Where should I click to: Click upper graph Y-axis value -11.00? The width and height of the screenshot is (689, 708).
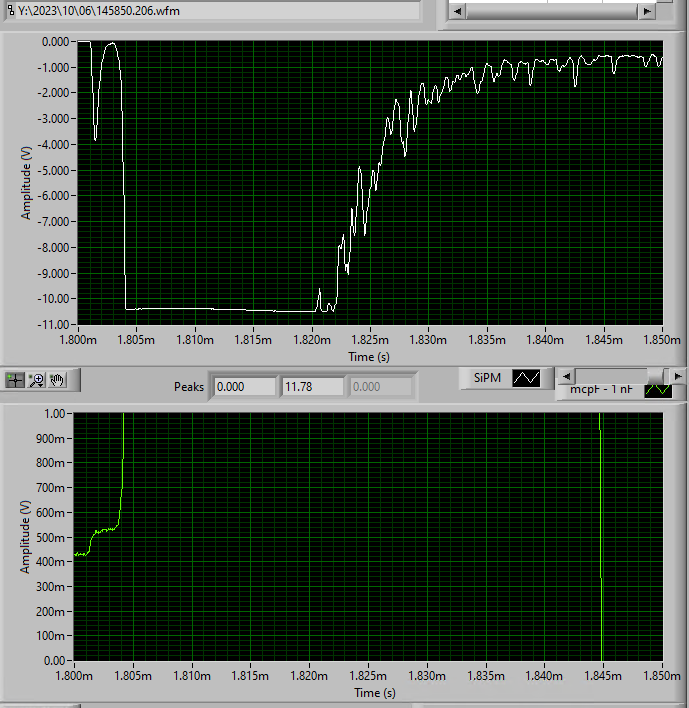coord(53,325)
